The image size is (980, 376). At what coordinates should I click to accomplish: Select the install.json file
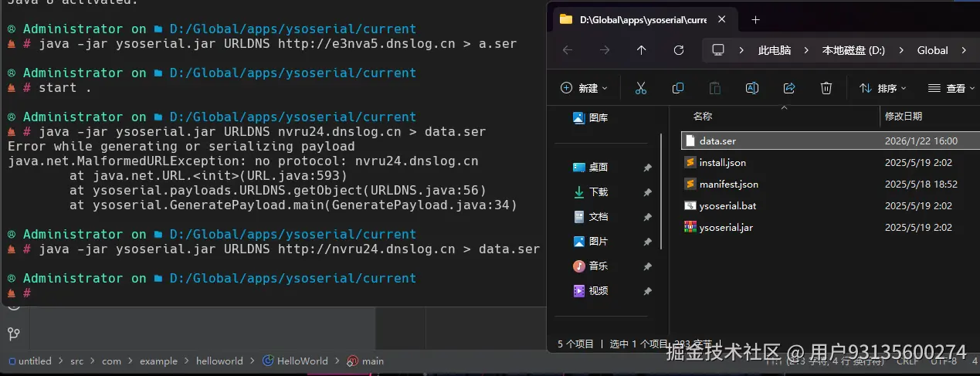[830, 162]
